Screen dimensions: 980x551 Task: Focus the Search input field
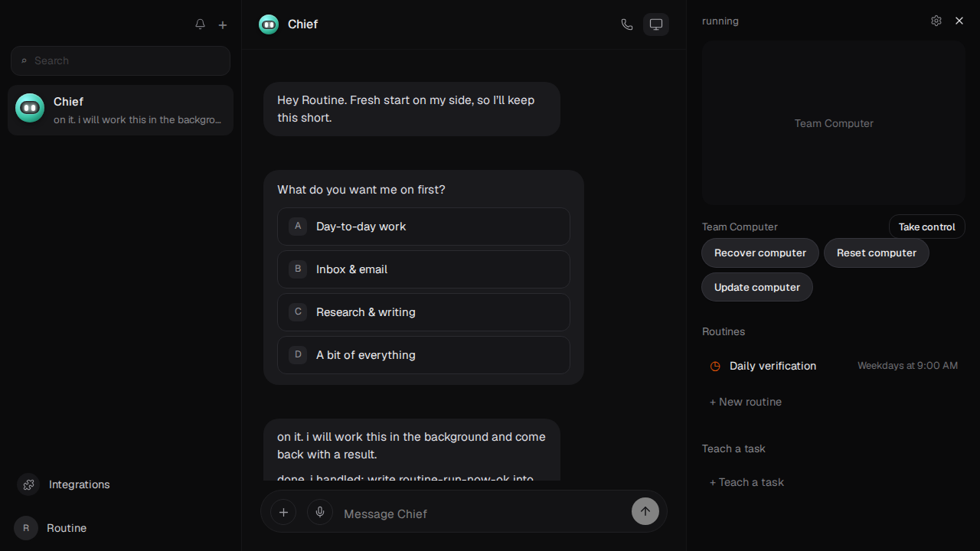[120, 60]
